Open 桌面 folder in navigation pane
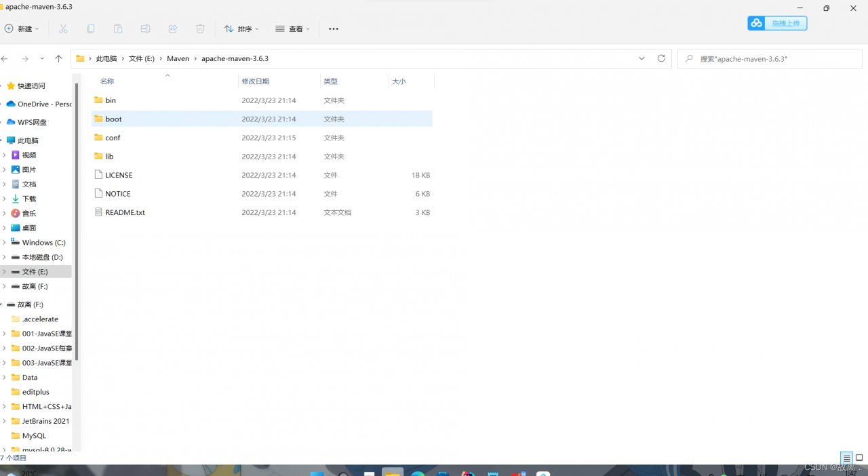This screenshot has width=868, height=476. (x=29, y=228)
